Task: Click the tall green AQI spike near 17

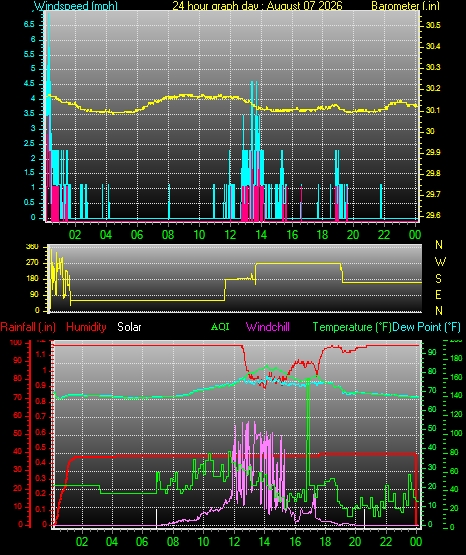Action: [x=308, y=435]
